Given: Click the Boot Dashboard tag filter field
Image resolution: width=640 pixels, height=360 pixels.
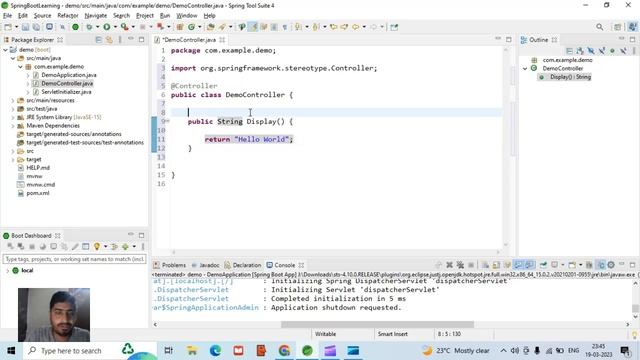Looking at the screenshot, I should tap(75, 259).
